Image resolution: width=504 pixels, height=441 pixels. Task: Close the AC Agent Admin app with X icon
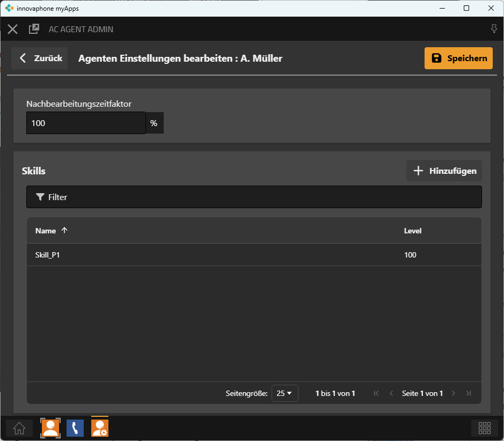(13, 29)
